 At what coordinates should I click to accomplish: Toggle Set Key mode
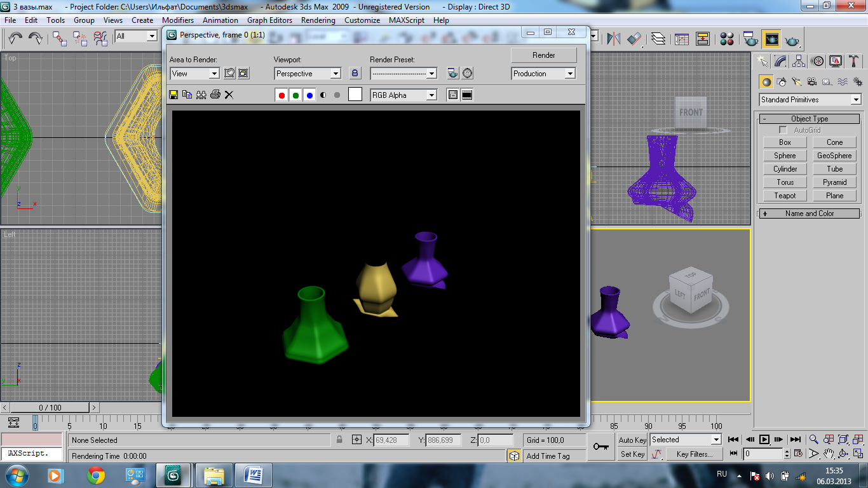coord(632,454)
